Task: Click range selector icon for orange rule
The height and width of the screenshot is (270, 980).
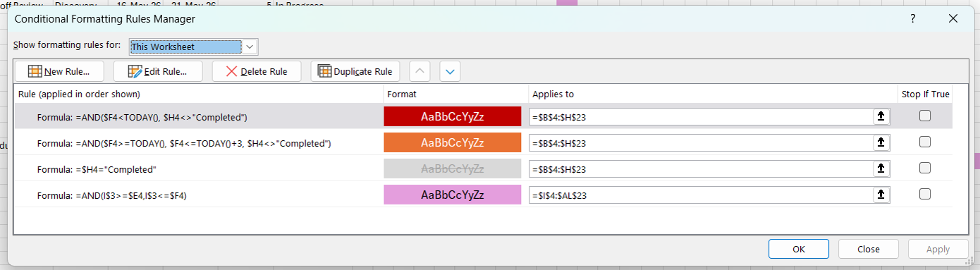Action: point(881,143)
